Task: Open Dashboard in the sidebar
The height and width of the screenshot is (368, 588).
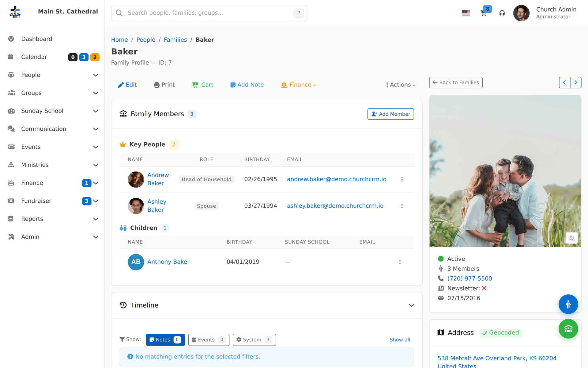Action: [52, 39]
